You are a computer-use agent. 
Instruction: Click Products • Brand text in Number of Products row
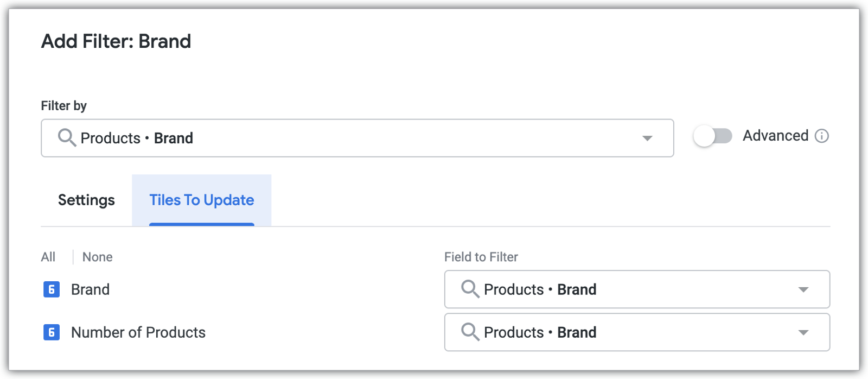click(540, 332)
